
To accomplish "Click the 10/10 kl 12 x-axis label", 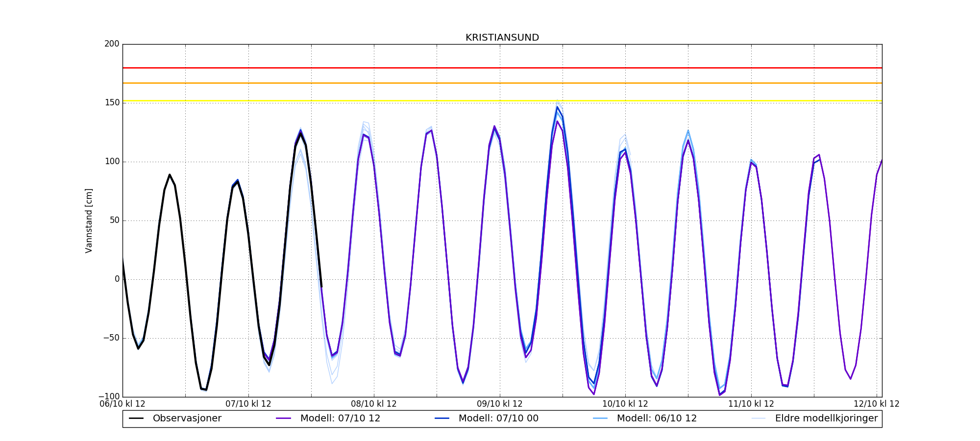I will [x=625, y=404].
